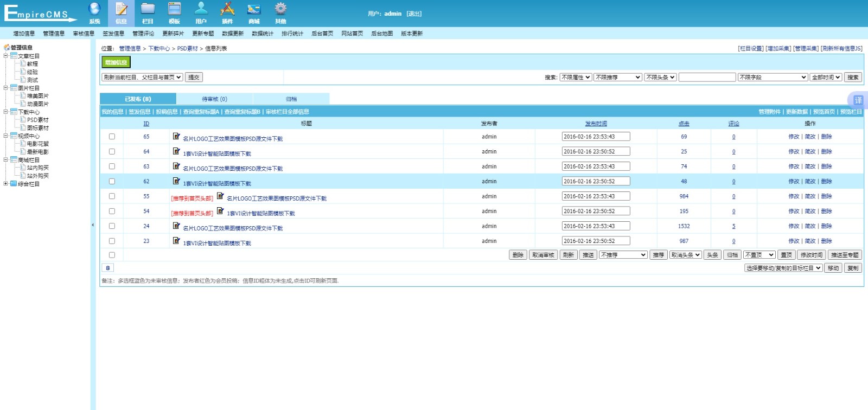Click the 栏目 folder icon in header
This screenshot has width=868, height=410.
point(148,9)
